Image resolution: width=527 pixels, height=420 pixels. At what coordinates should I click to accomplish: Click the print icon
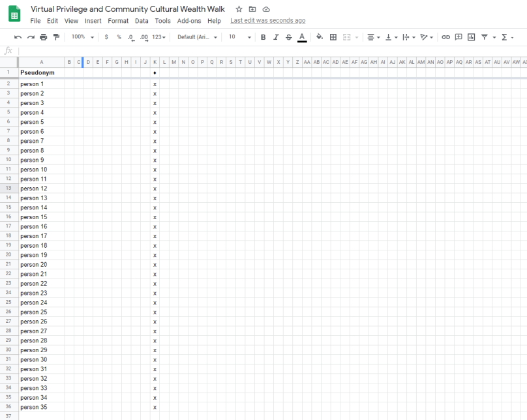pos(43,37)
